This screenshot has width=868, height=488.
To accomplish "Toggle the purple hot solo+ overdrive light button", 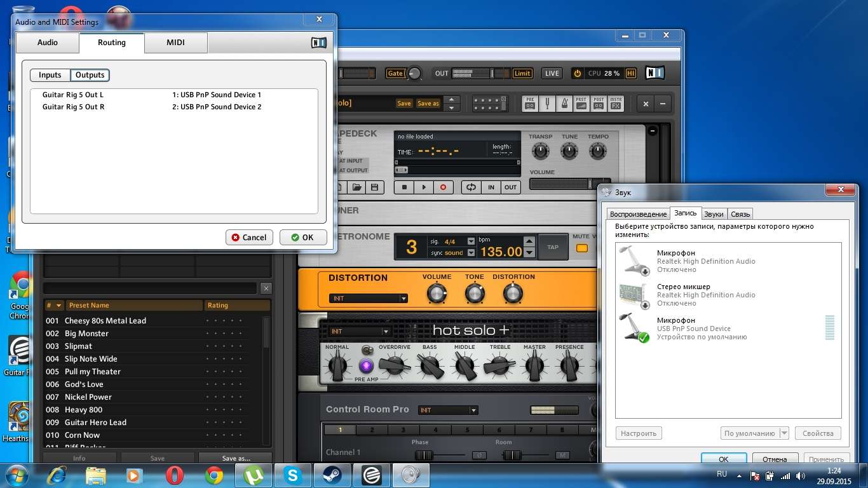I will [367, 366].
